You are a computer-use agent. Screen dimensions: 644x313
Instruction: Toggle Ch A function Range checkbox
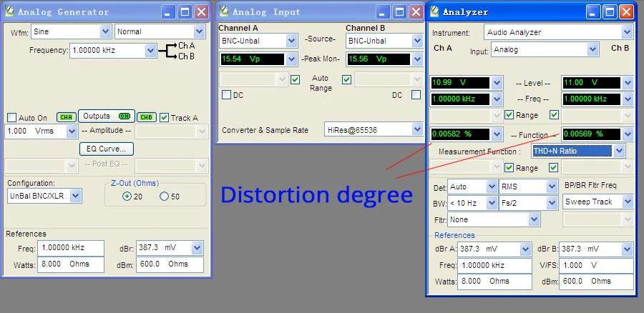pos(509,167)
